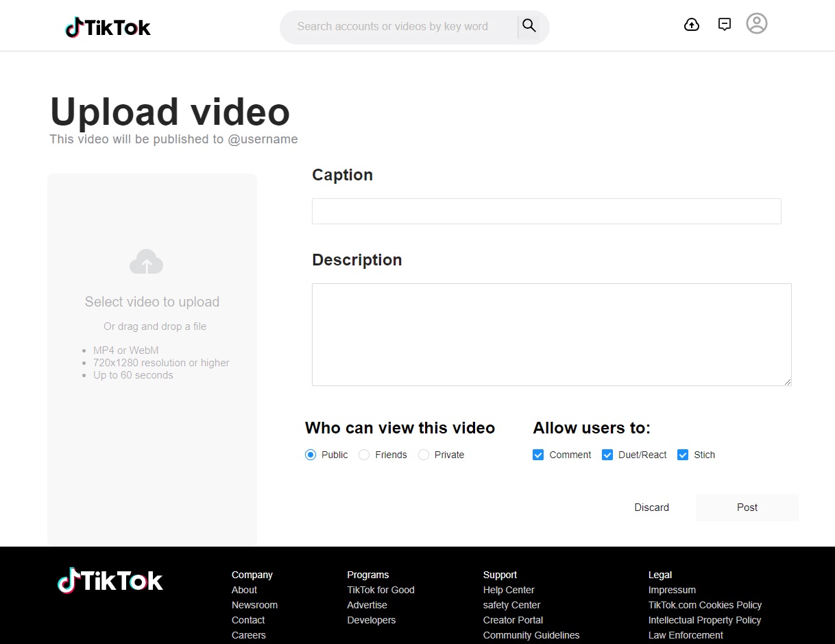835x644 pixels.
Task: Click the Post button
Action: 747,508
